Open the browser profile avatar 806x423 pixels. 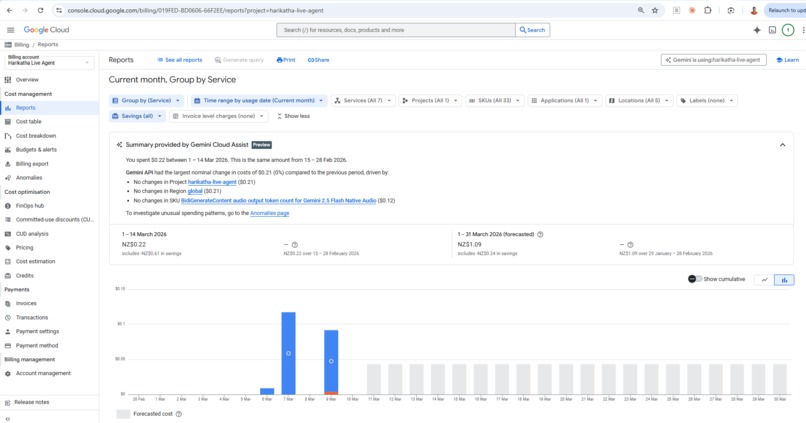(754, 10)
